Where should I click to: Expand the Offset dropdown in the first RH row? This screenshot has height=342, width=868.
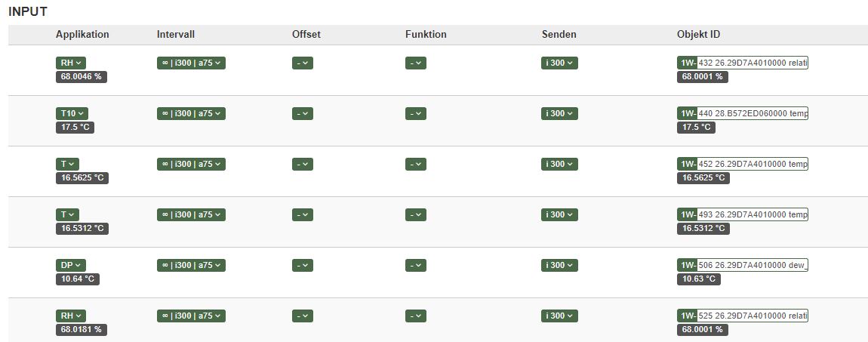click(303, 63)
